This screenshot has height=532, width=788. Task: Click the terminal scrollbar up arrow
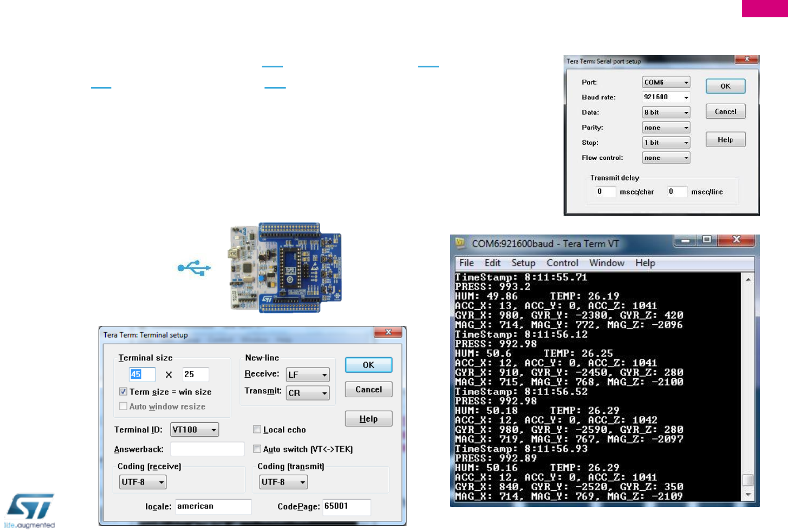pyautogui.click(x=748, y=280)
